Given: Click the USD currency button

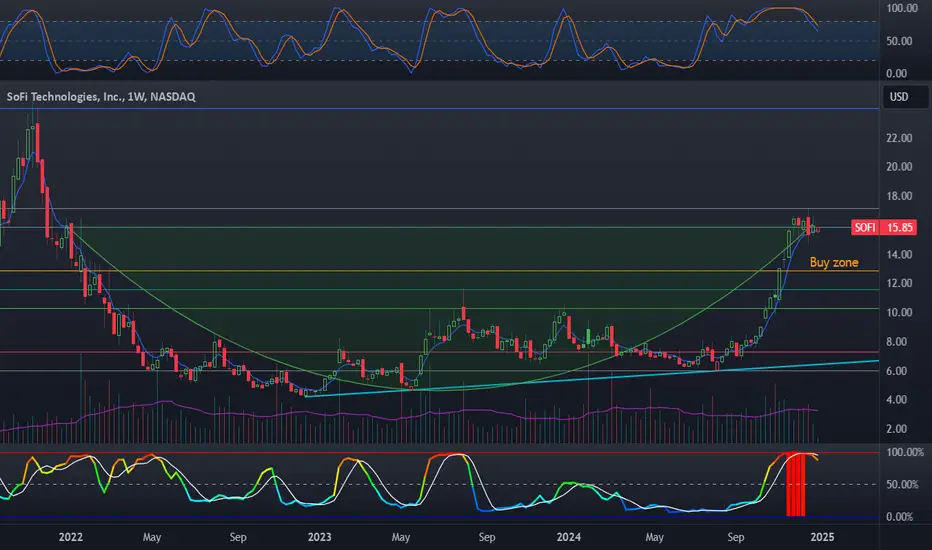Looking at the screenshot, I should pos(905,97).
